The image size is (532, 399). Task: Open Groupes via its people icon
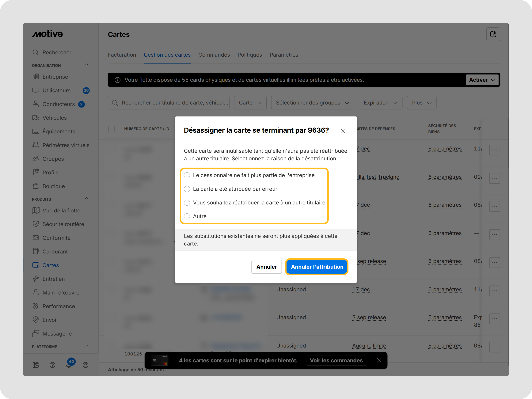(x=36, y=159)
